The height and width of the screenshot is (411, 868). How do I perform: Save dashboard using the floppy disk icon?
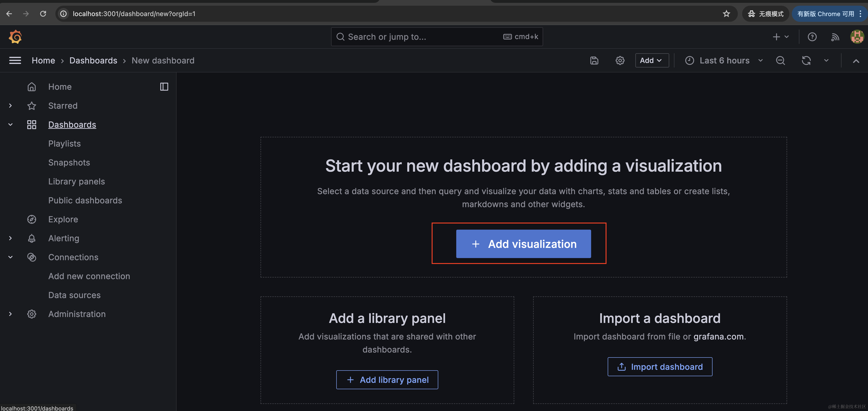594,61
